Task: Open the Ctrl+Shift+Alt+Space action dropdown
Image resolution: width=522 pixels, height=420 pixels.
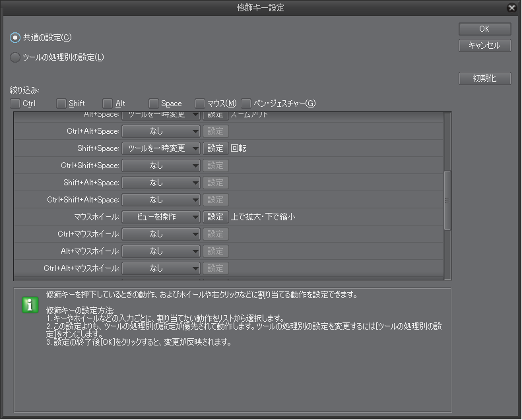Action: 161,200
